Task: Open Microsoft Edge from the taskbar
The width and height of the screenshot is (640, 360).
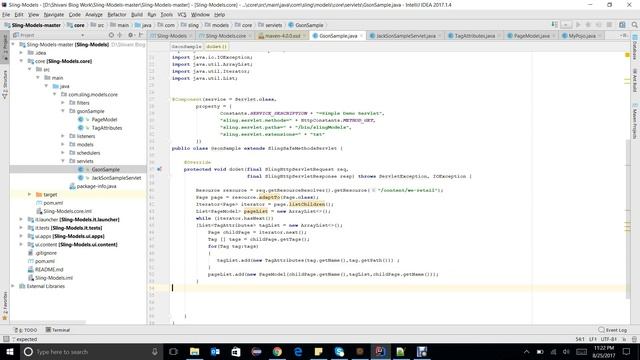Action: click(298, 351)
